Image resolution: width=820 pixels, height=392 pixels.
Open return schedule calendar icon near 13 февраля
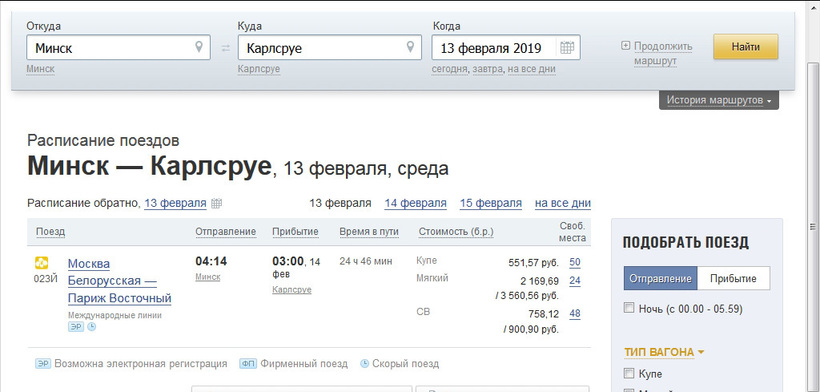tap(217, 203)
